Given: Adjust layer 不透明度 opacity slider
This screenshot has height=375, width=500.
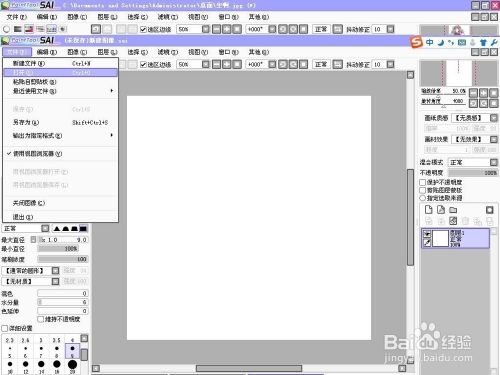Looking at the screenshot, I should (473, 173).
